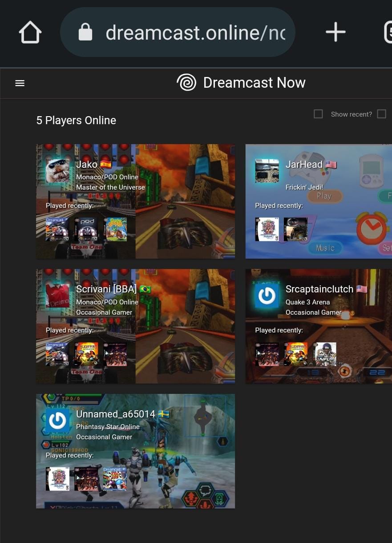Open a new browser tab with plus
The image size is (392, 543).
click(x=335, y=32)
